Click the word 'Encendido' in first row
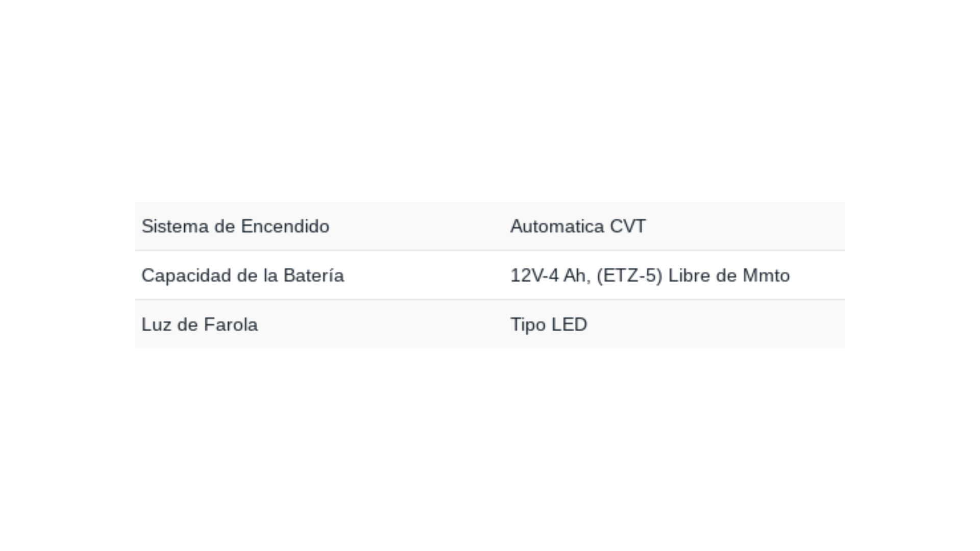 [285, 226]
